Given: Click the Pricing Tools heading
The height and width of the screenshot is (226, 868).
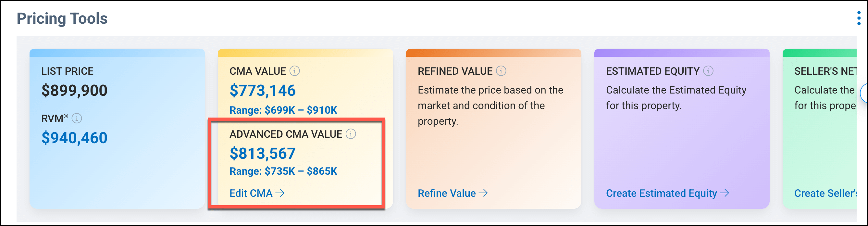Looking at the screenshot, I should (62, 18).
